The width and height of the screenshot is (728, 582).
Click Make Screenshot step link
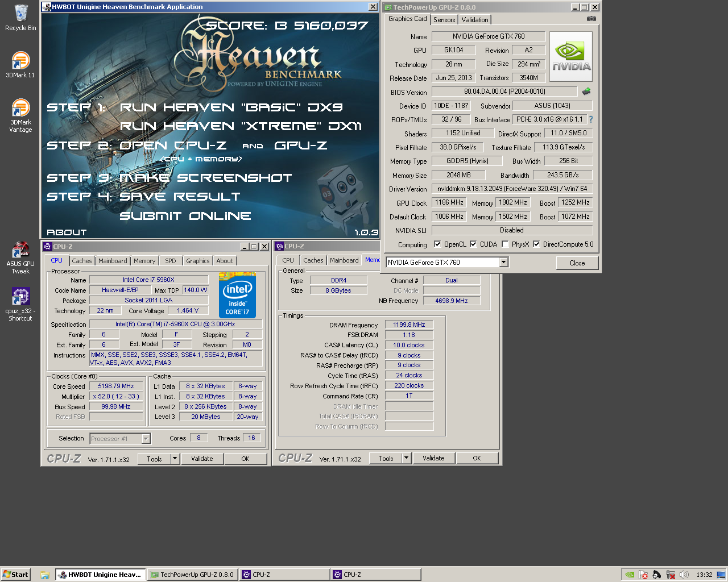click(205, 178)
